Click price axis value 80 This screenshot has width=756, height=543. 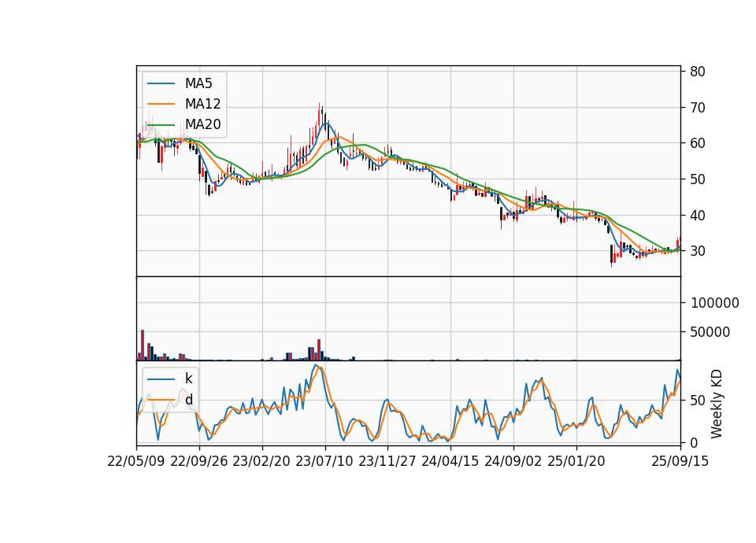click(x=698, y=72)
